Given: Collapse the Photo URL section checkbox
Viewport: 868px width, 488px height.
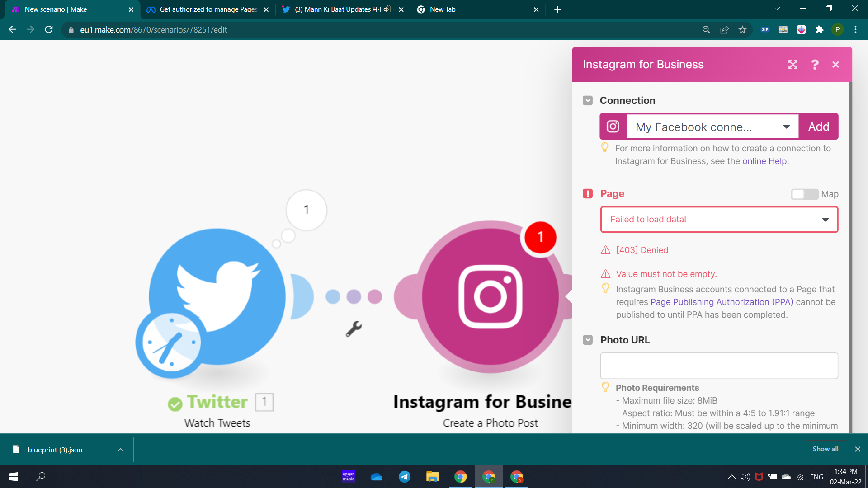Looking at the screenshot, I should 588,340.
